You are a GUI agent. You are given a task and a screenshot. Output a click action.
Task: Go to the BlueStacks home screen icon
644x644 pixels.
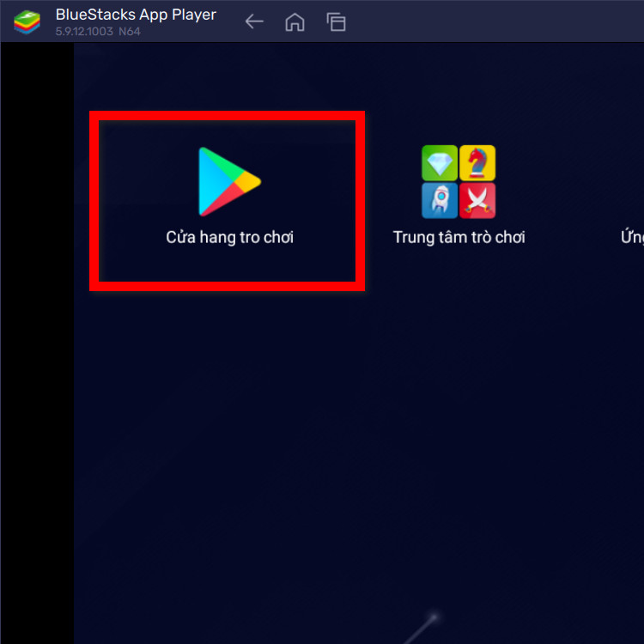point(295,21)
